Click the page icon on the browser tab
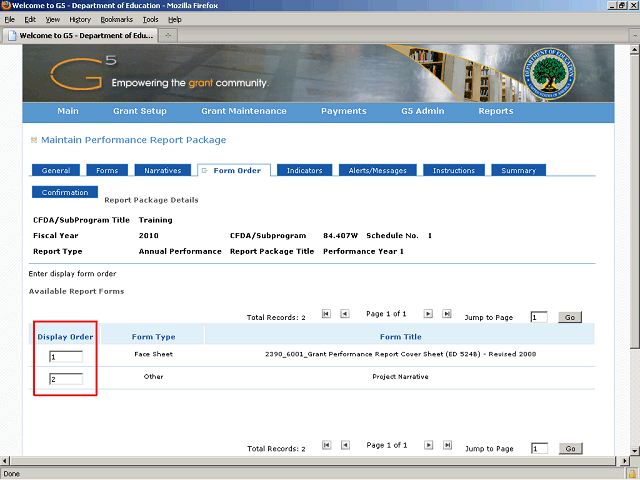The image size is (640, 480). [x=12, y=36]
